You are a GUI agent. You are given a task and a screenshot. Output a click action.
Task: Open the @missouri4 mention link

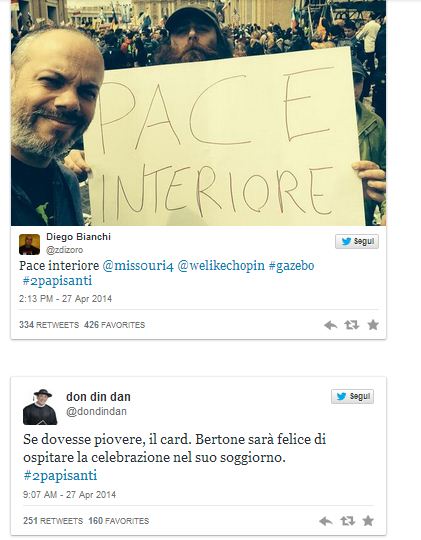click(x=138, y=266)
